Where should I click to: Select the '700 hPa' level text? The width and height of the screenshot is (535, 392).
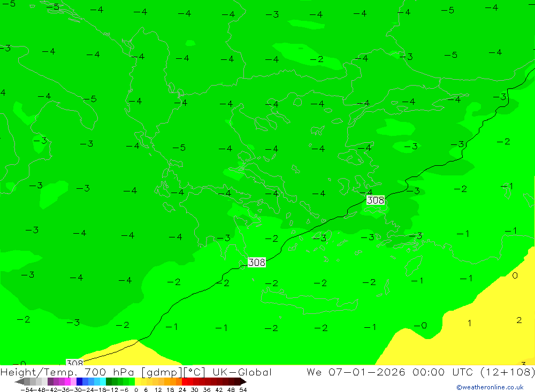pos(109,372)
